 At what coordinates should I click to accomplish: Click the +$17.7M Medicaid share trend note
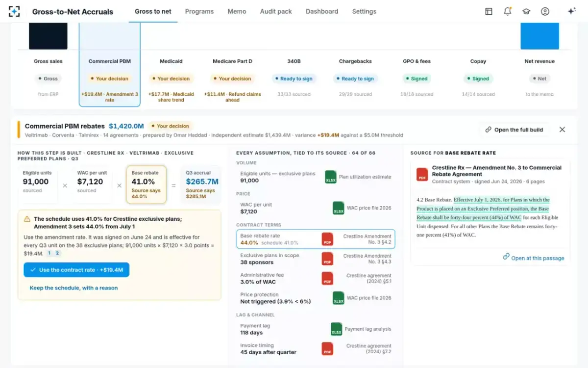pyautogui.click(x=171, y=97)
